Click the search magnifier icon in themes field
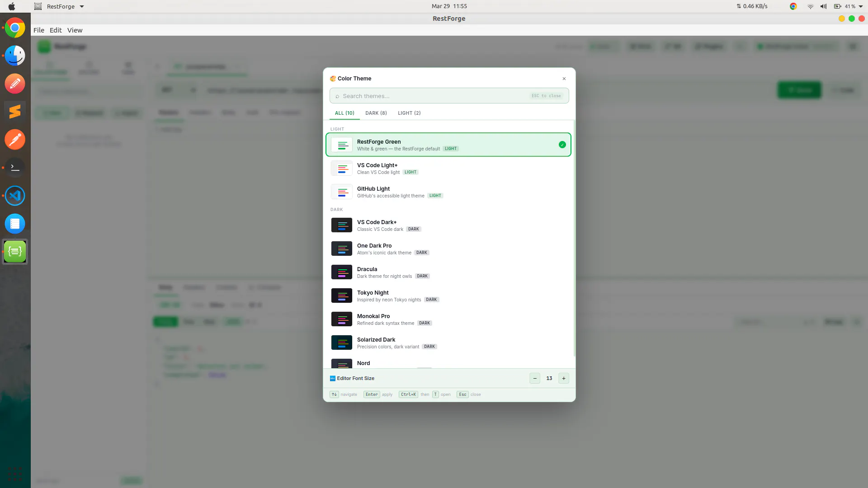868x488 pixels. coord(337,96)
